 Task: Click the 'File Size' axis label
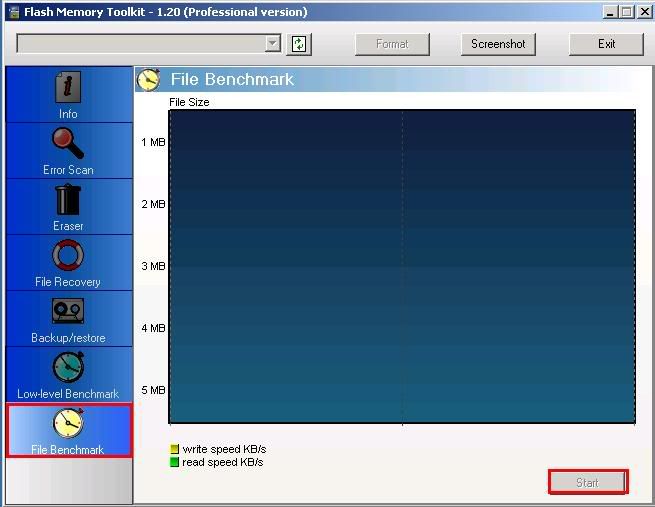coord(189,102)
